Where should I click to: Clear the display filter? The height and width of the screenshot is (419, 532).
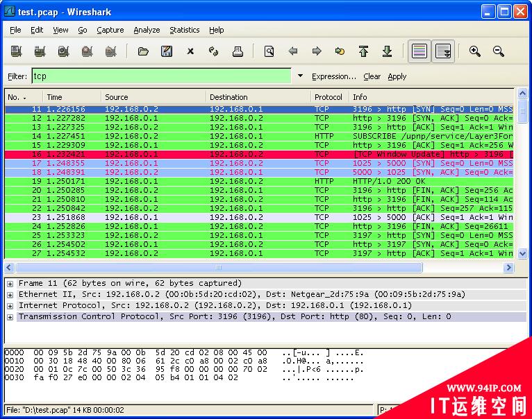click(372, 76)
